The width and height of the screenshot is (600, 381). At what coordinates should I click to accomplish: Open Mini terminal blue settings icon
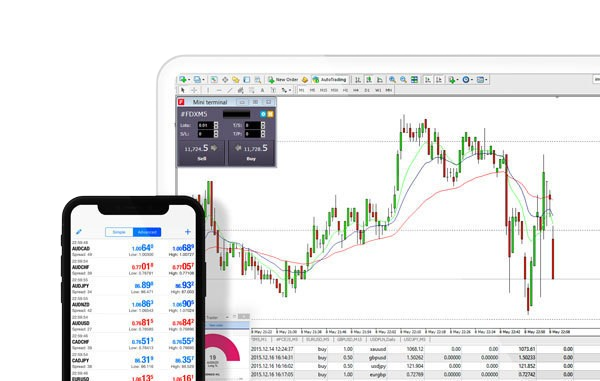pos(263,114)
